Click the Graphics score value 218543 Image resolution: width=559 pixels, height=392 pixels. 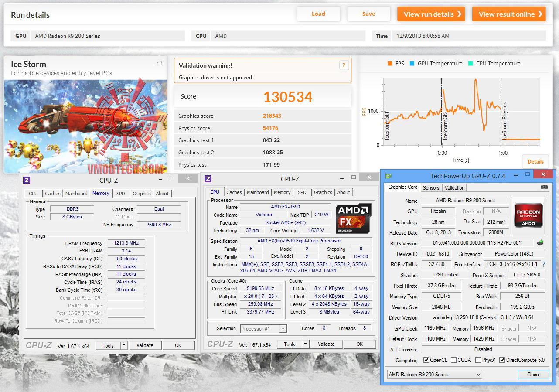273,116
